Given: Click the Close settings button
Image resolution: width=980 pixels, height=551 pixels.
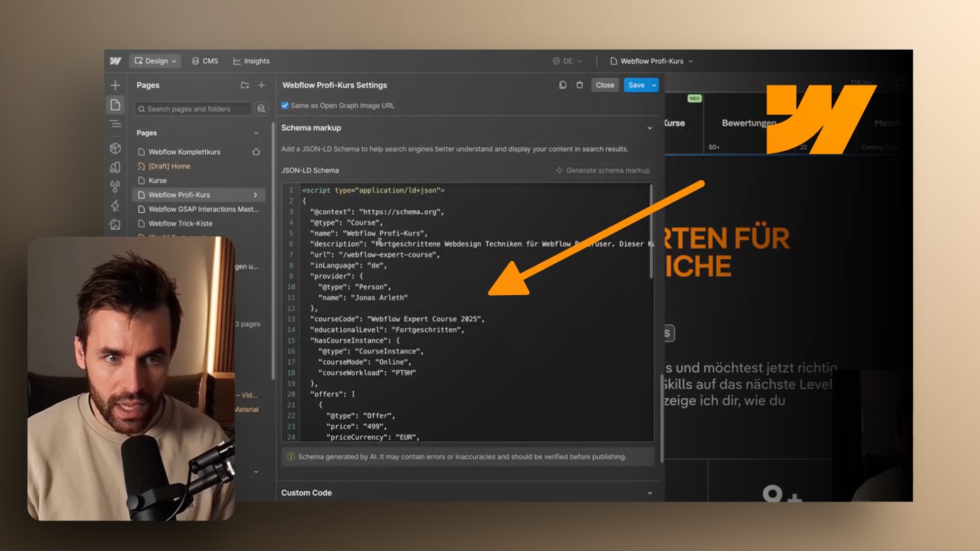Looking at the screenshot, I should 605,85.
